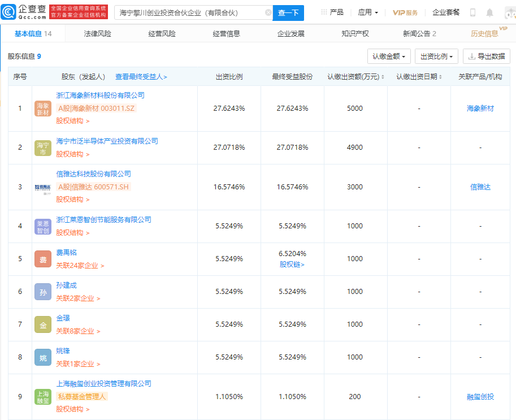516x420 pixels.
Task: Select the 4900 认缴出资额 cell
Action: click(355, 148)
